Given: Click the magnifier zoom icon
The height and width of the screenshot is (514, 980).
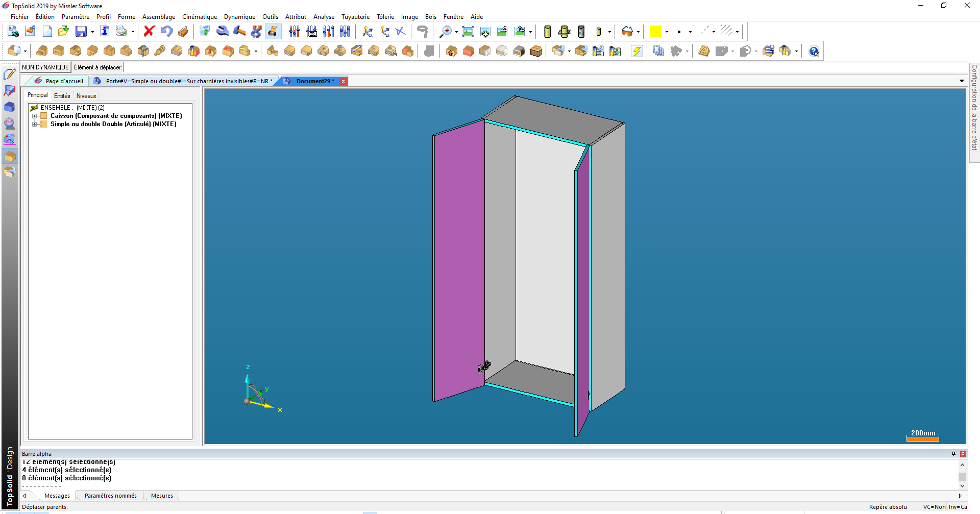Looking at the screenshot, I should click(x=446, y=32).
